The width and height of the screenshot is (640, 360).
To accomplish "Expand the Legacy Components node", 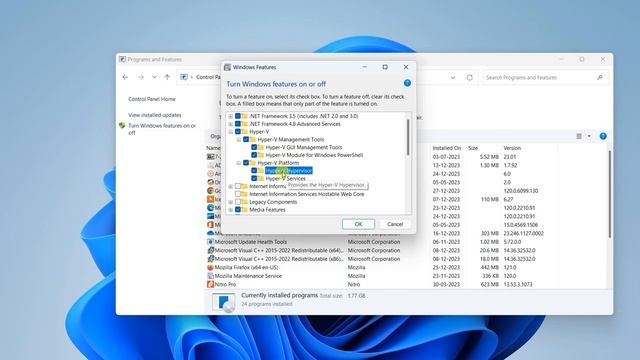I will click(x=231, y=202).
